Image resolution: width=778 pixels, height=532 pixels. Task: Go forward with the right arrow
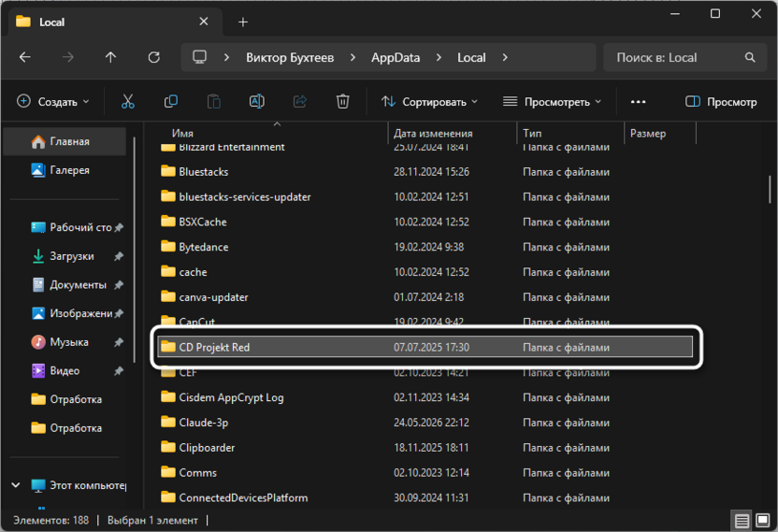coord(68,58)
